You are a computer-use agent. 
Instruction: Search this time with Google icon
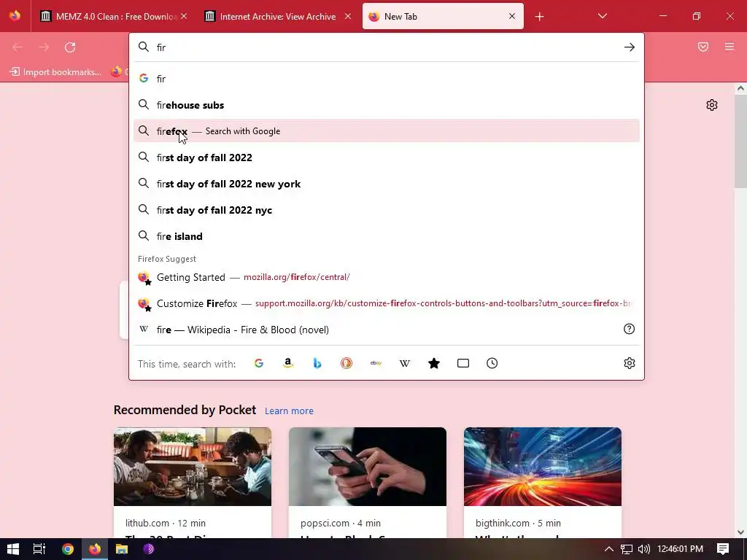(x=259, y=363)
